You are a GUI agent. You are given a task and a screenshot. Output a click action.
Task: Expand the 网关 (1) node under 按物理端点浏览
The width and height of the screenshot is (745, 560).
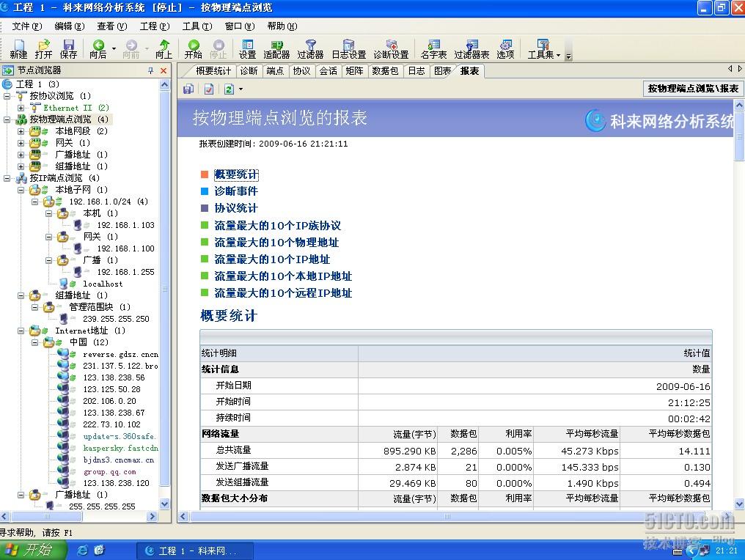(21, 143)
